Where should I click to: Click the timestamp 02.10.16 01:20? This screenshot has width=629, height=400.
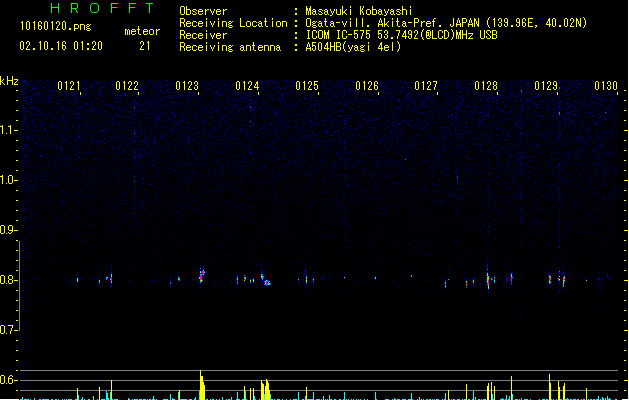click(x=61, y=46)
